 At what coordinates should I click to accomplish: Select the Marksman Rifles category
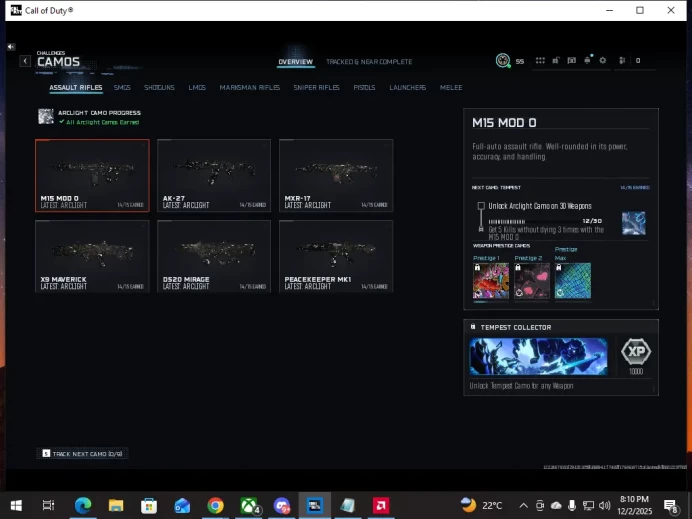tap(250, 87)
